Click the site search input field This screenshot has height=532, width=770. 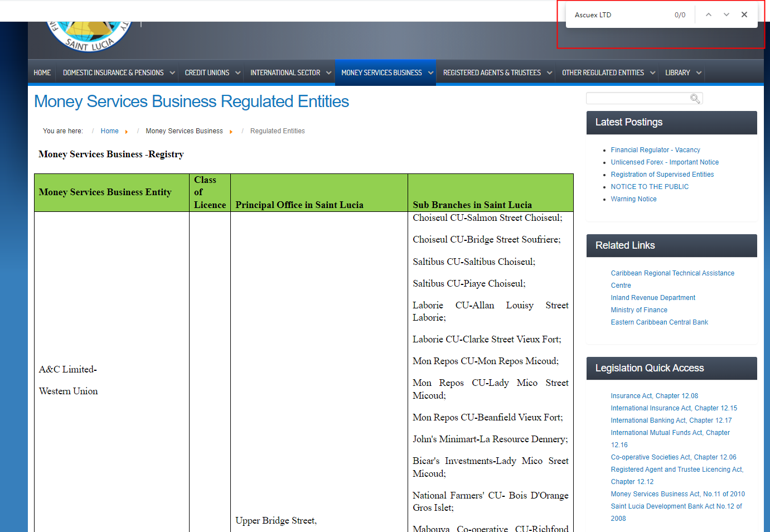(637, 99)
